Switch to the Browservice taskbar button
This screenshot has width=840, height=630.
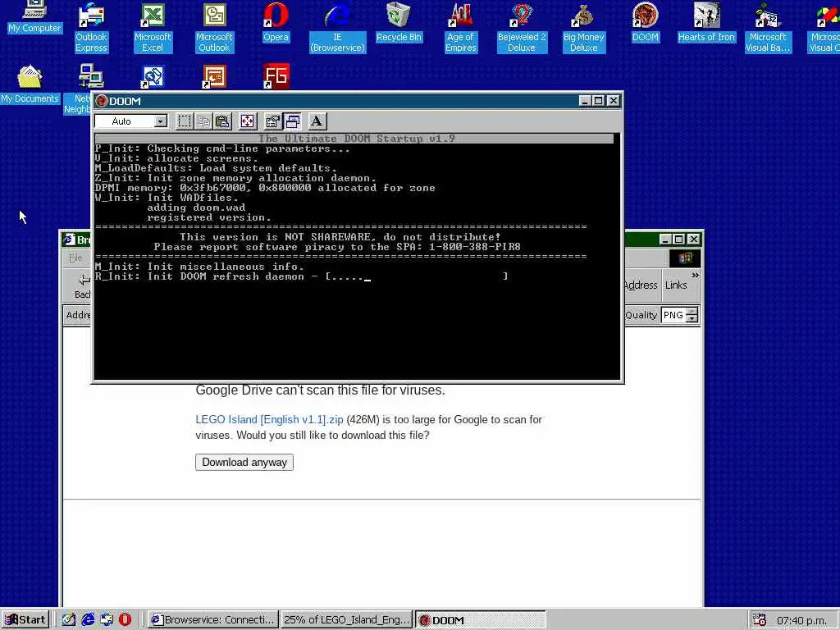click(212, 620)
